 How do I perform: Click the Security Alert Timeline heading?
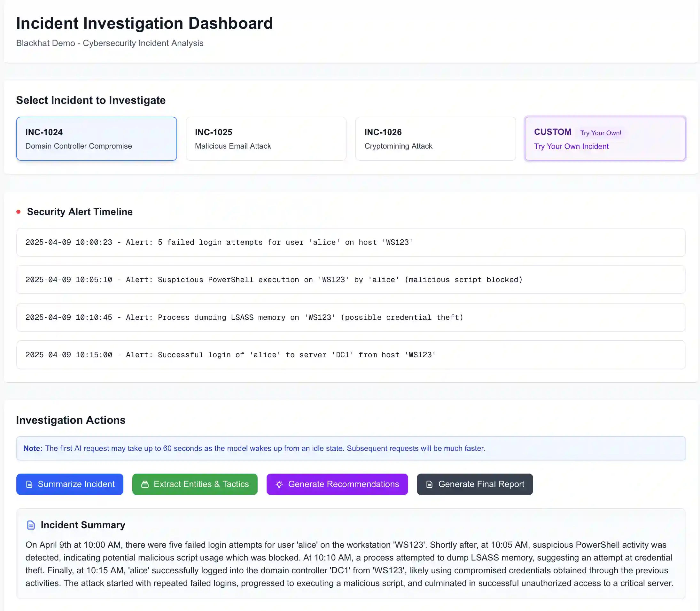[x=80, y=212]
